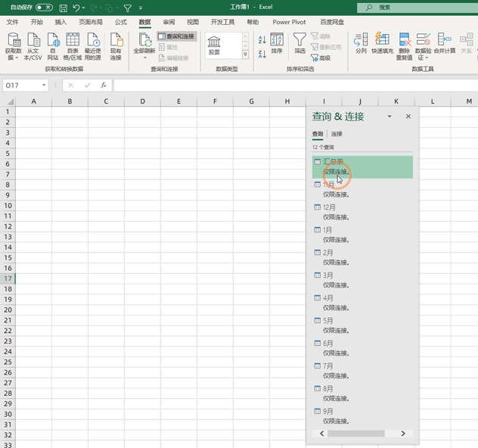Select the 12月 query
The width and height of the screenshot is (478, 448).
click(362, 212)
